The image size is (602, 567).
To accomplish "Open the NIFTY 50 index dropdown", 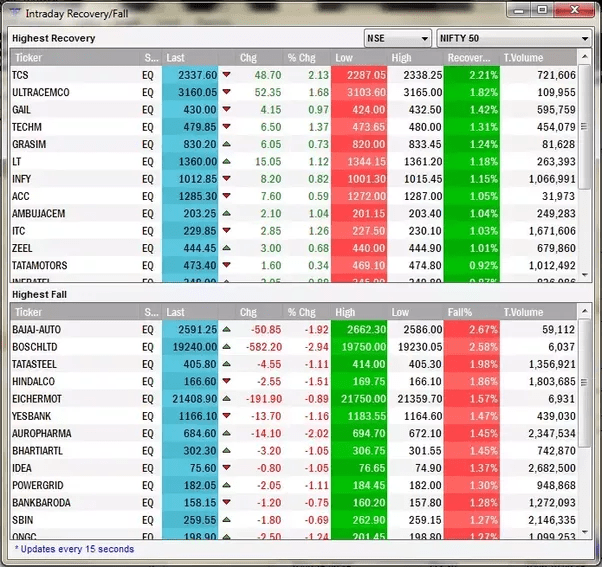I will pos(514,38).
